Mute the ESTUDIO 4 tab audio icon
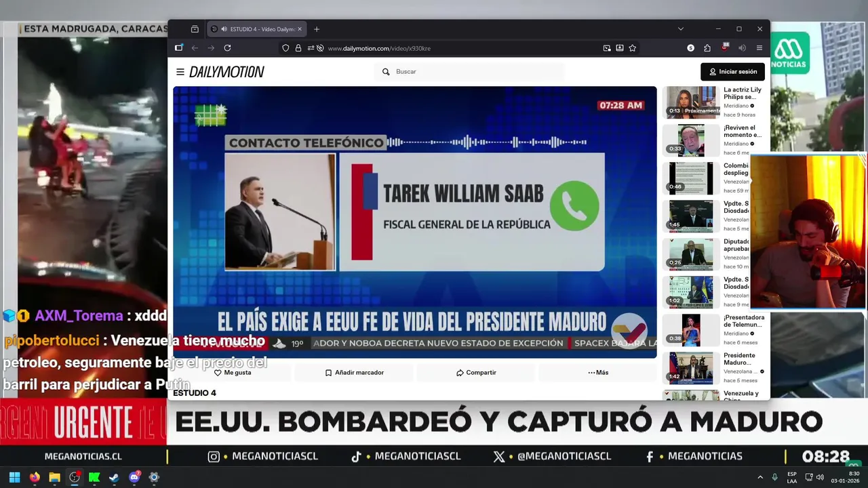 pos(224,29)
